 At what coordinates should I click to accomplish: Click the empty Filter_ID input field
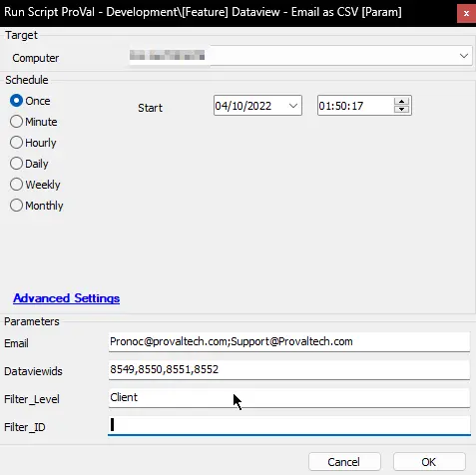pyautogui.click(x=289, y=425)
